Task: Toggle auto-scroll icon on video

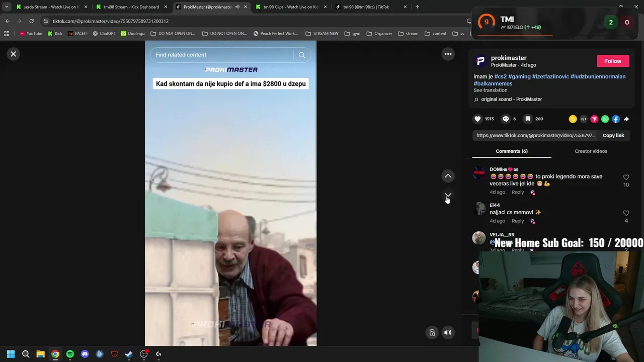Action: click(432, 332)
